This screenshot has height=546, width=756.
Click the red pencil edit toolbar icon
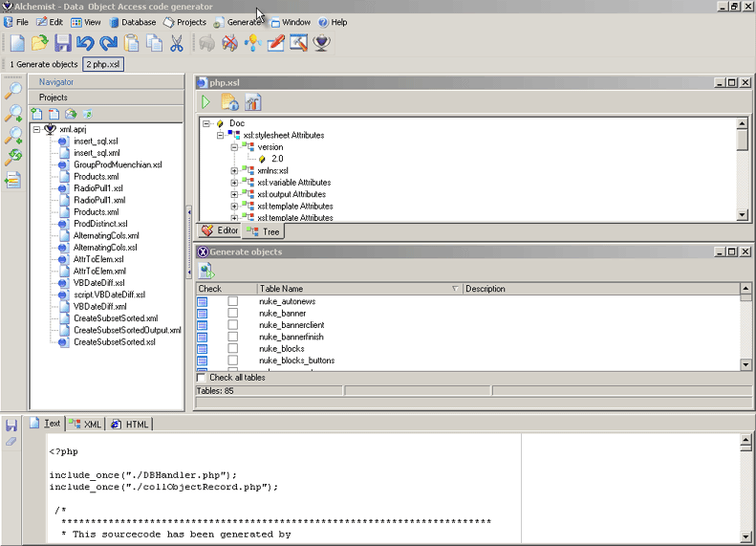(275, 43)
